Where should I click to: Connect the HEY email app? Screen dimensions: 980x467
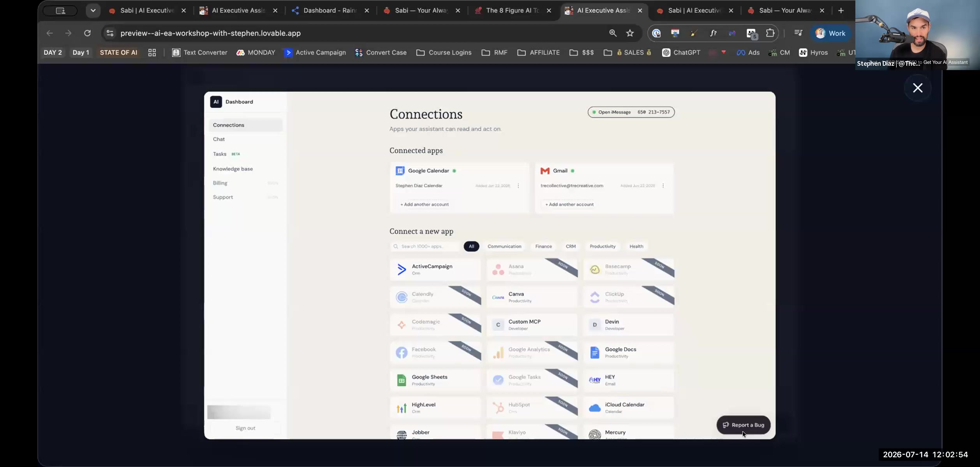click(x=629, y=380)
